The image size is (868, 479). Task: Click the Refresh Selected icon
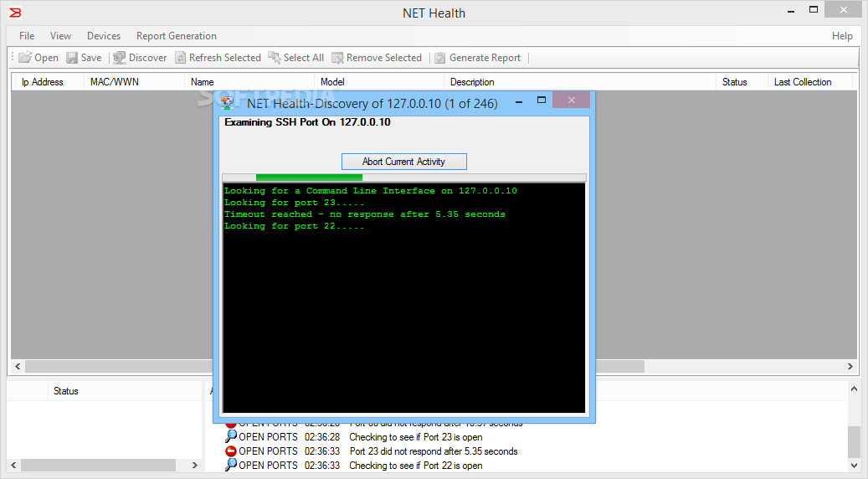click(x=181, y=58)
